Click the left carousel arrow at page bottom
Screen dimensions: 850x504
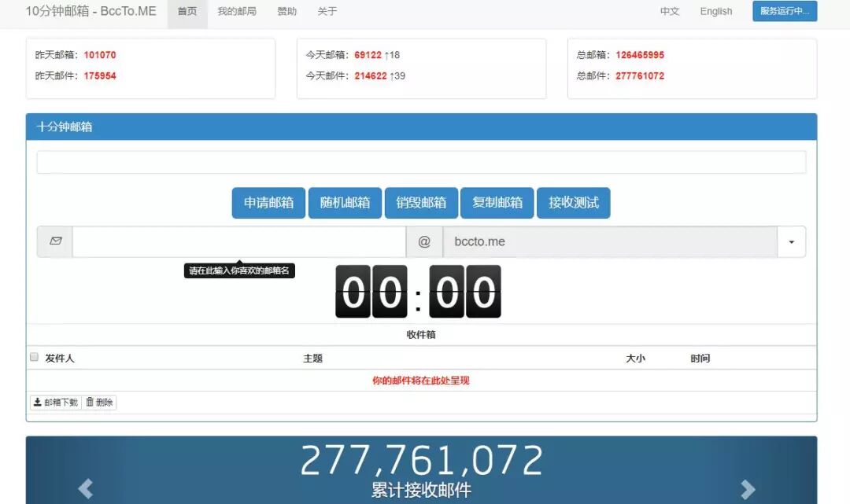pyautogui.click(x=83, y=489)
